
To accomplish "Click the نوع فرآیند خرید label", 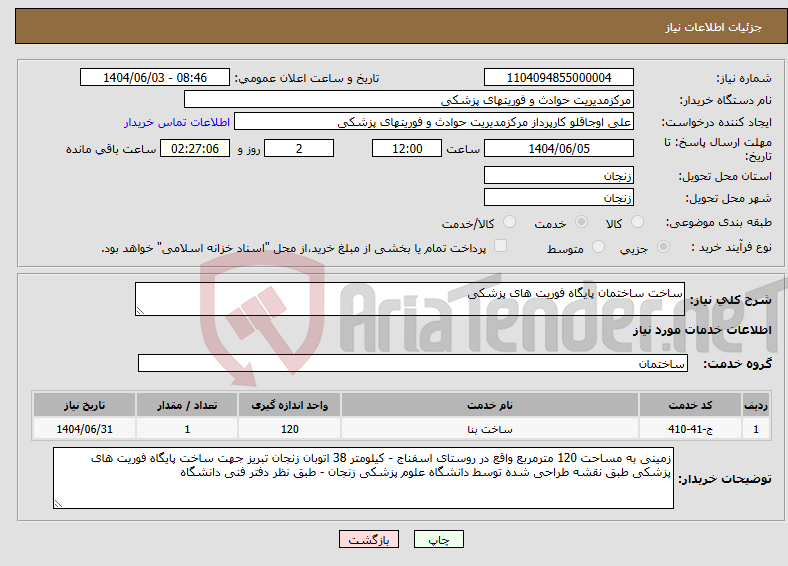I will (732, 247).
